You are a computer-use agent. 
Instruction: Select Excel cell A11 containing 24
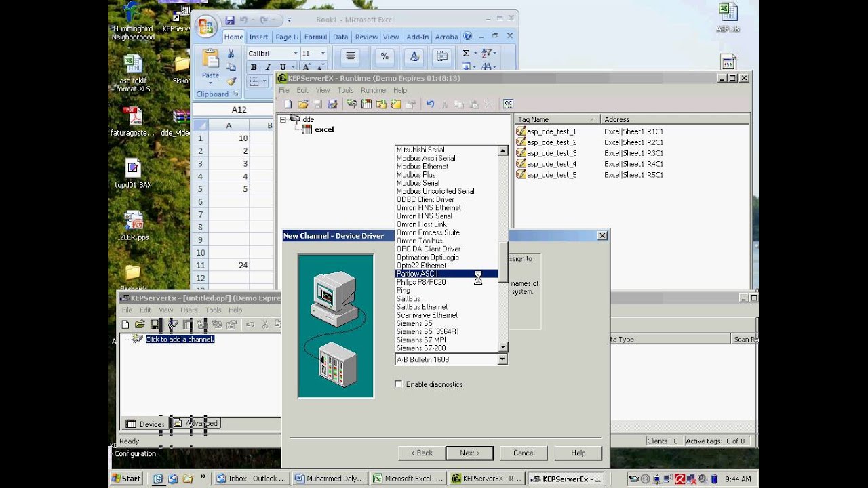229,265
